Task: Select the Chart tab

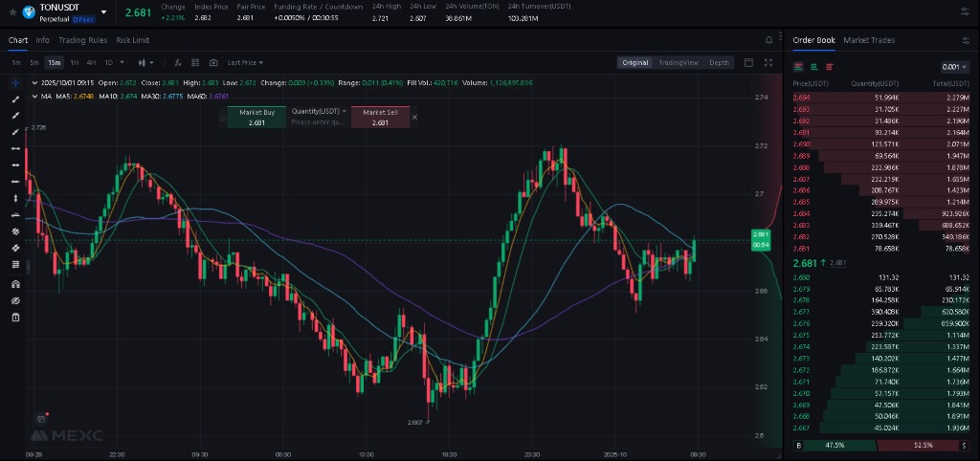Action: 17,40
